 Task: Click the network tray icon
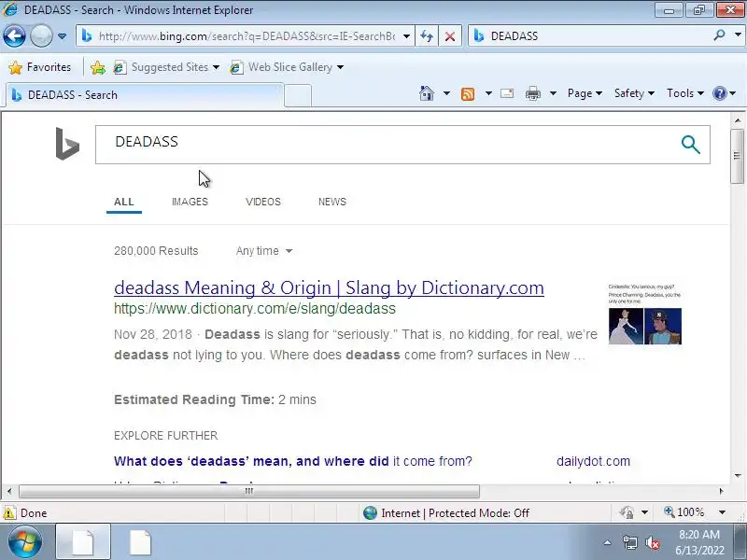[629, 542]
